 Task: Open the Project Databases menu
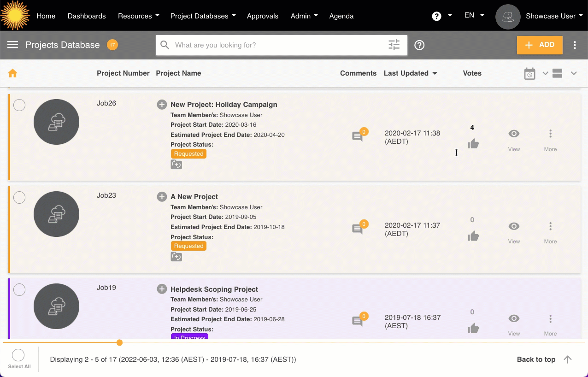click(203, 16)
